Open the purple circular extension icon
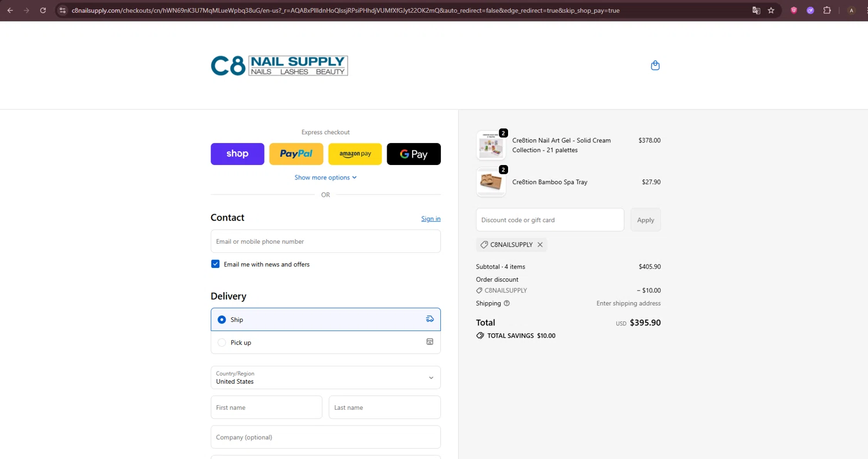The width and height of the screenshot is (868, 459). [x=810, y=10]
